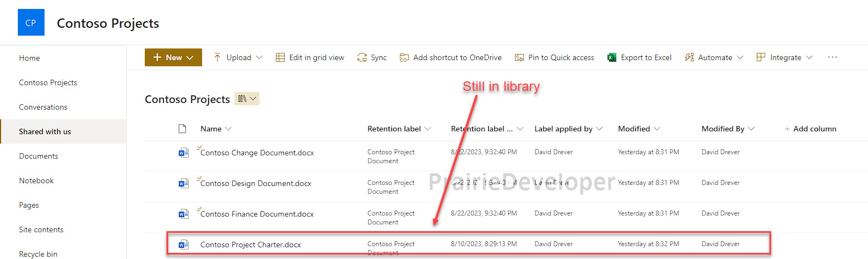Open Conversations in left navigation
This screenshot has width=868, height=259.
point(43,107)
